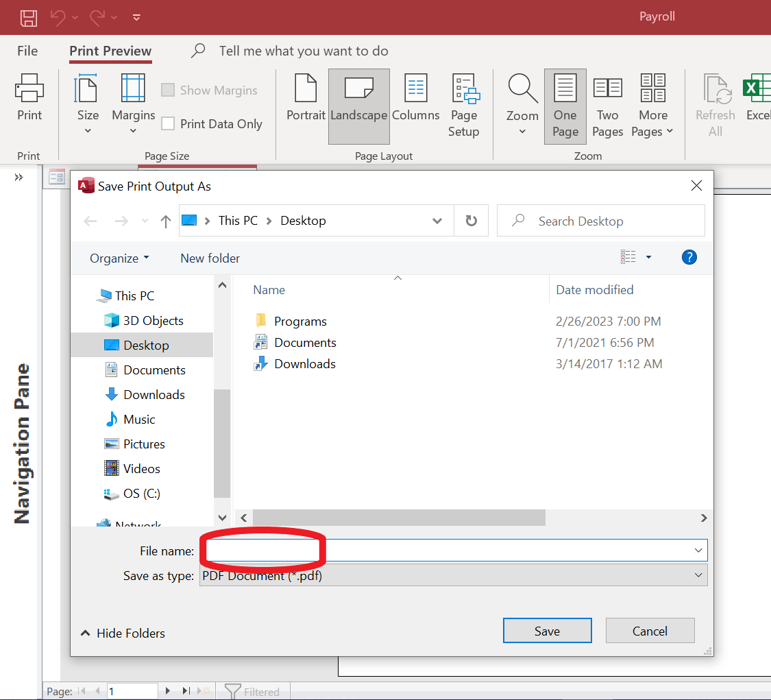Click the Forward arrow in dialog

click(121, 221)
